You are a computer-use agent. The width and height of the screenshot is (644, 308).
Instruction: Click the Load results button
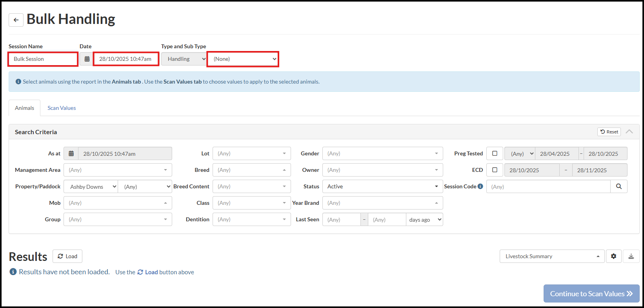(x=67, y=256)
